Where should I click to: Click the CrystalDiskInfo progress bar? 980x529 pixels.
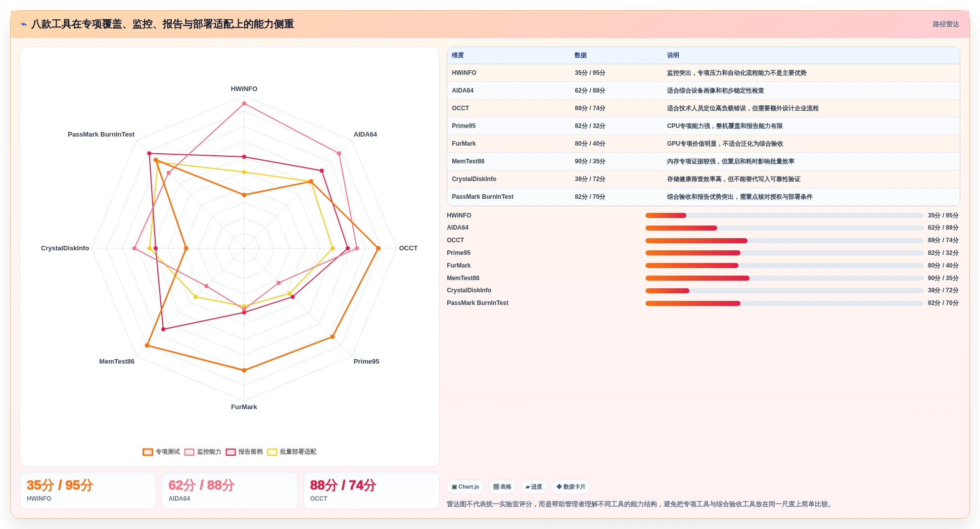tap(784, 291)
